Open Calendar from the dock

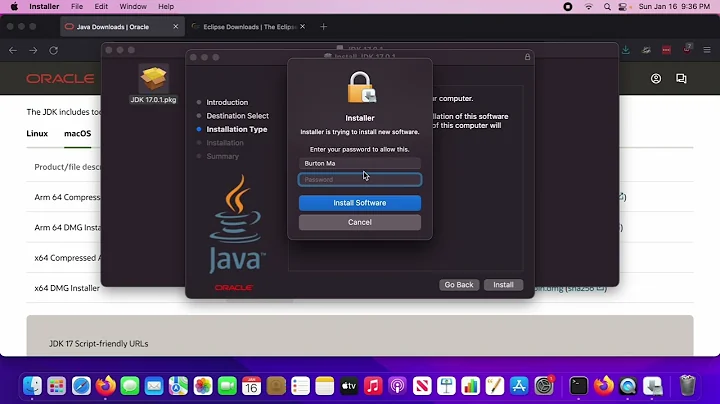click(251, 386)
